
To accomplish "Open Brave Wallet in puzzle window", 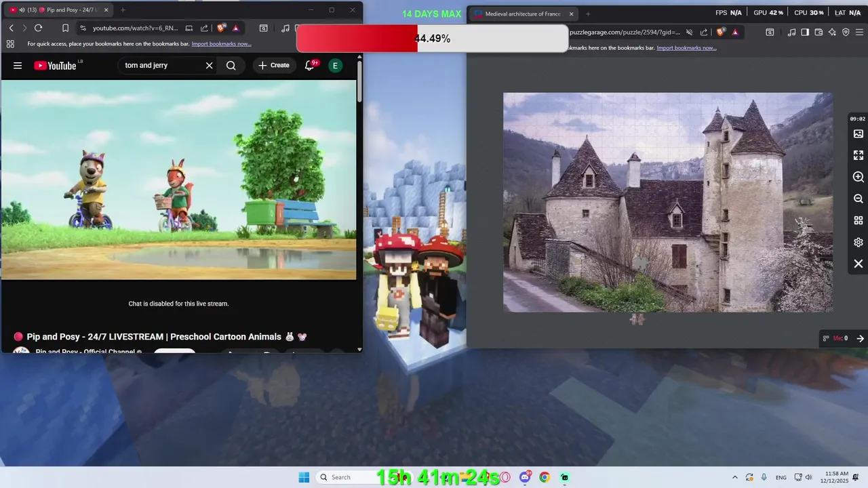I will pyautogui.click(x=818, y=32).
